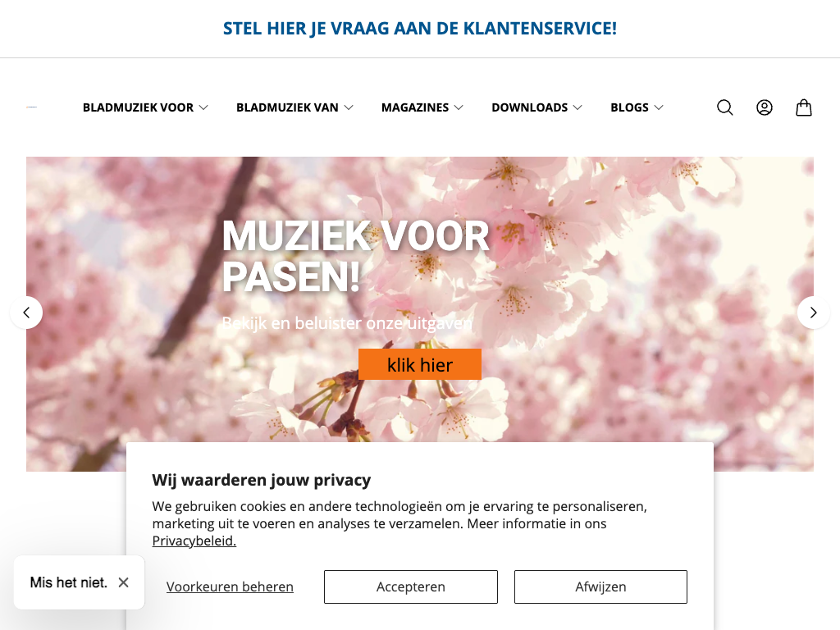The height and width of the screenshot is (630, 840).
Task: Click the orange 'klik hier' button
Action: click(420, 364)
